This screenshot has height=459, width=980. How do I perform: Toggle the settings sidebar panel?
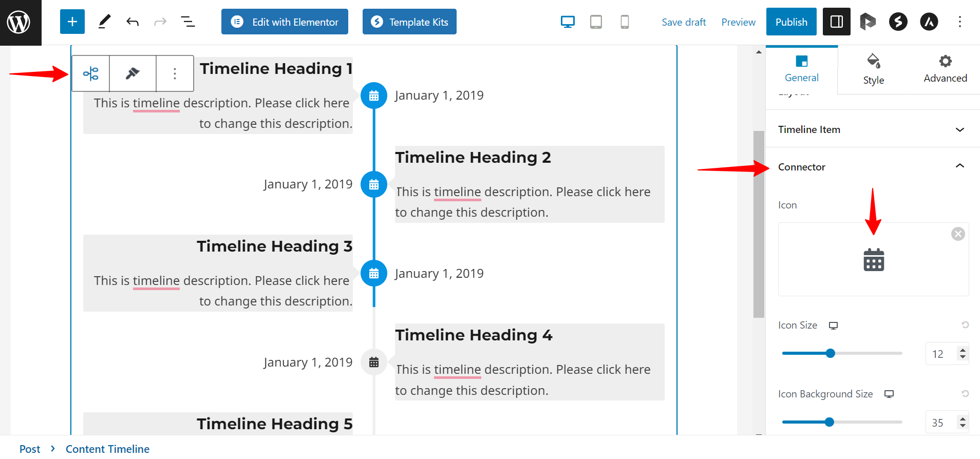click(x=836, y=22)
